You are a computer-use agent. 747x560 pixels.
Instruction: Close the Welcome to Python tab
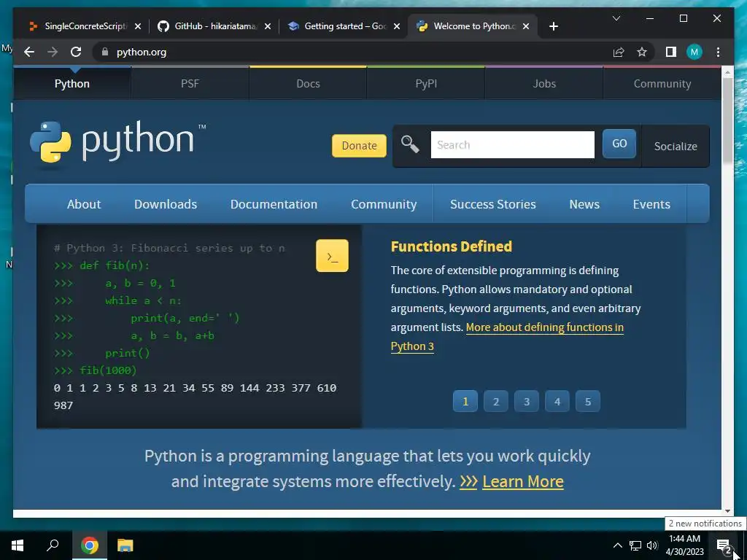pyautogui.click(x=526, y=26)
